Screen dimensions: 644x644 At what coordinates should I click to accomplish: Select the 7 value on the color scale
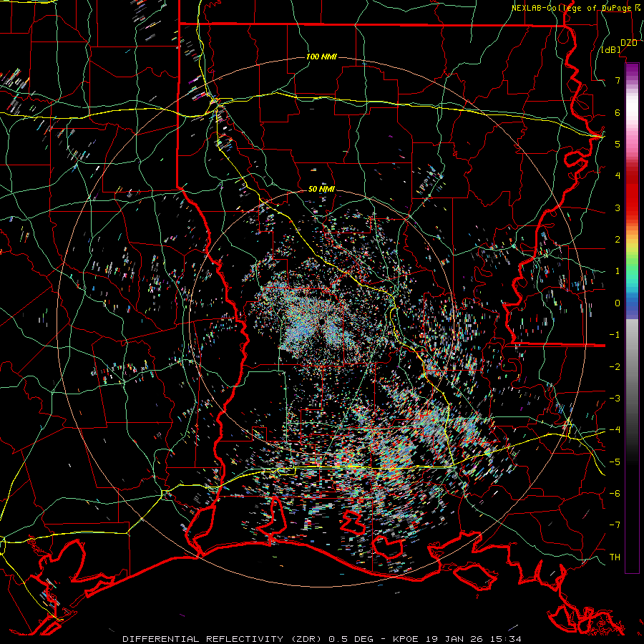pyautogui.click(x=618, y=81)
